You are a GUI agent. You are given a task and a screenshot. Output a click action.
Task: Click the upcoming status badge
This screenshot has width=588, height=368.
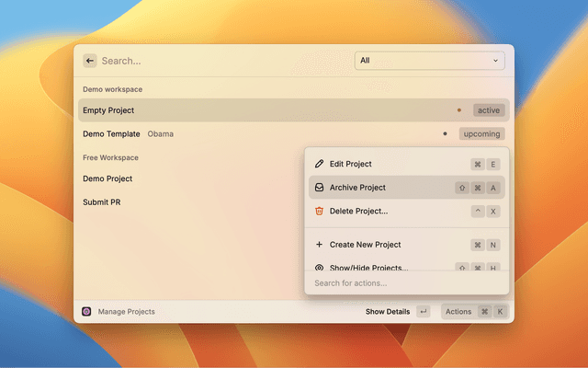coord(481,133)
